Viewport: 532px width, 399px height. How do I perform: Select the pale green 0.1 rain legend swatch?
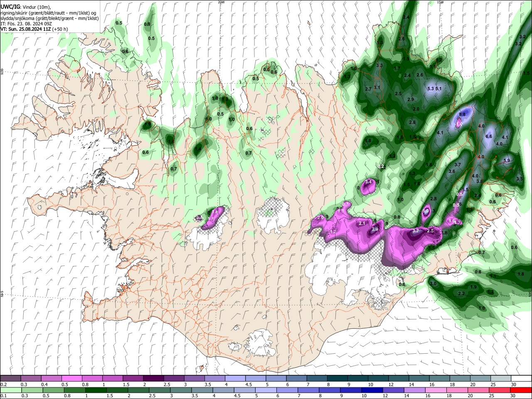tap(11, 390)
